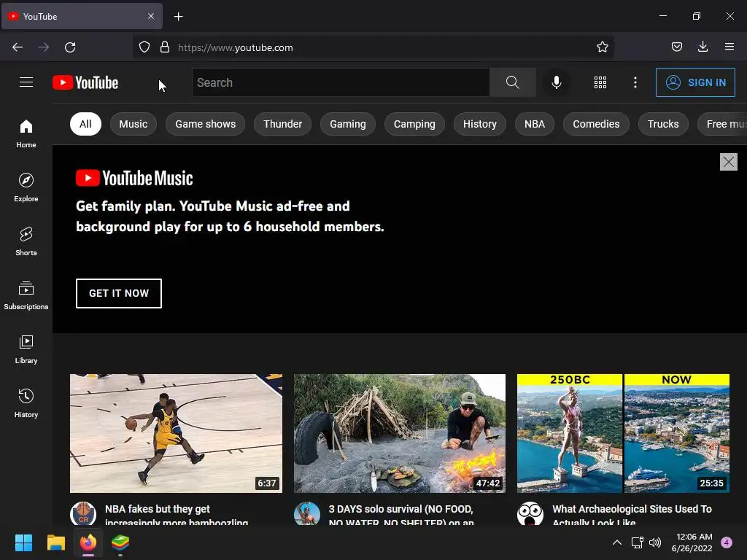Open the YouTube hamburger guide menu
The height and width of the screenshot is (560, 747).
coord(26,82)
